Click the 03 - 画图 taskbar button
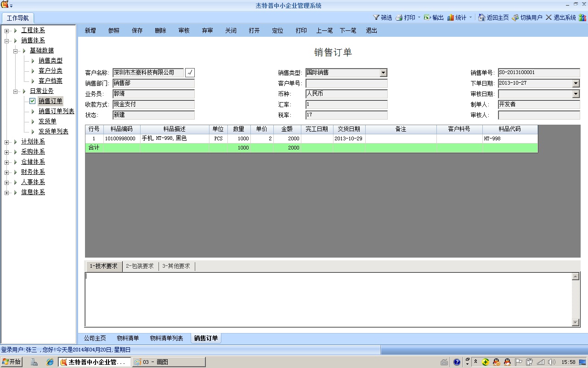This screenshot has width=588, height=368. click(169, 362)
